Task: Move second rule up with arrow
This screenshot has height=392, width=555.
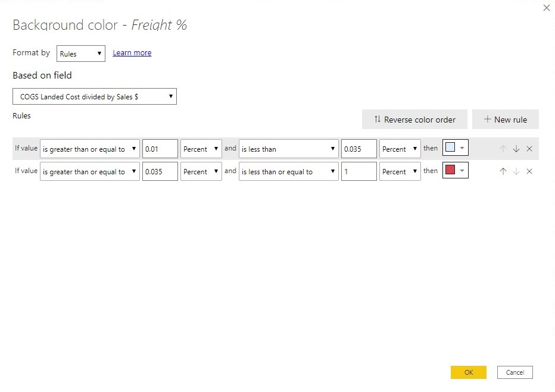Action: tap(503, 171)
